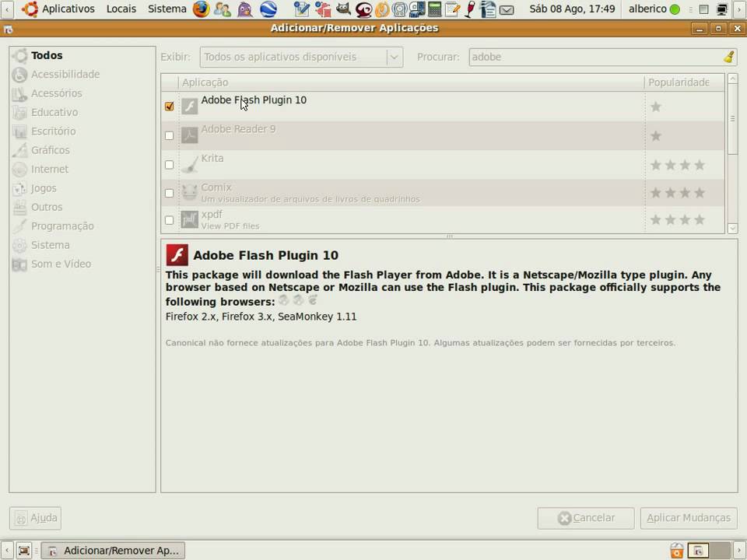Check the xpdf checkbox

(x=169, y=220)
